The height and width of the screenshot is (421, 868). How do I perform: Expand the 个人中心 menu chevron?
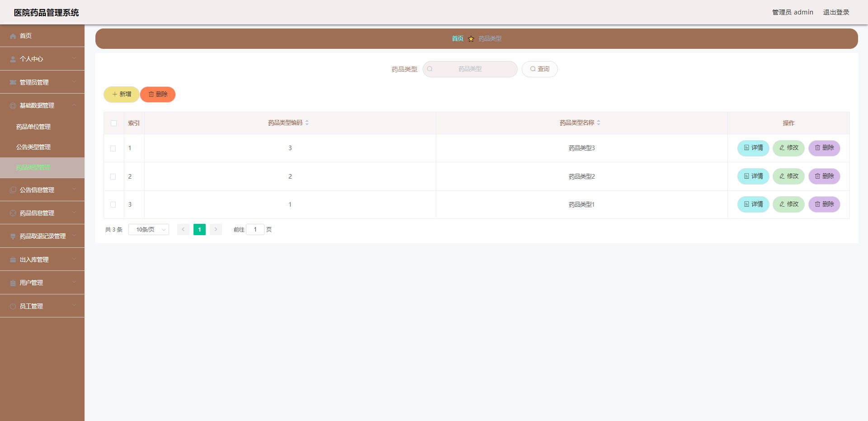tap(74, 59)
